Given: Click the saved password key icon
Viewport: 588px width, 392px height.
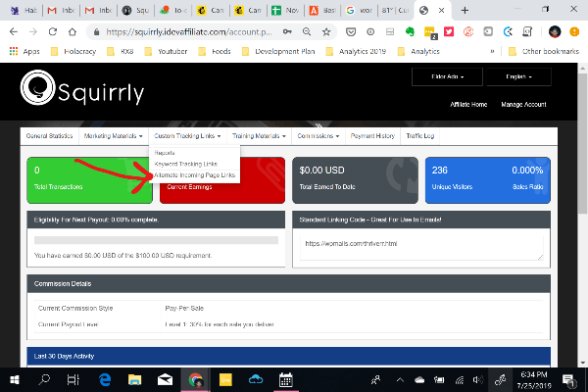Looking at the screenshot, I should click(x=287, y=32).
